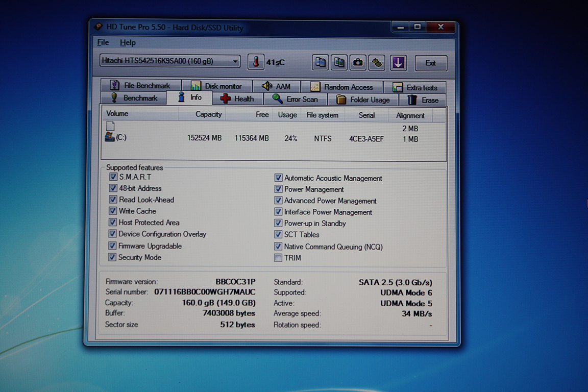Switch to the AAM tab
This screenshot has height=392, width=588.
tap(276, 86)
